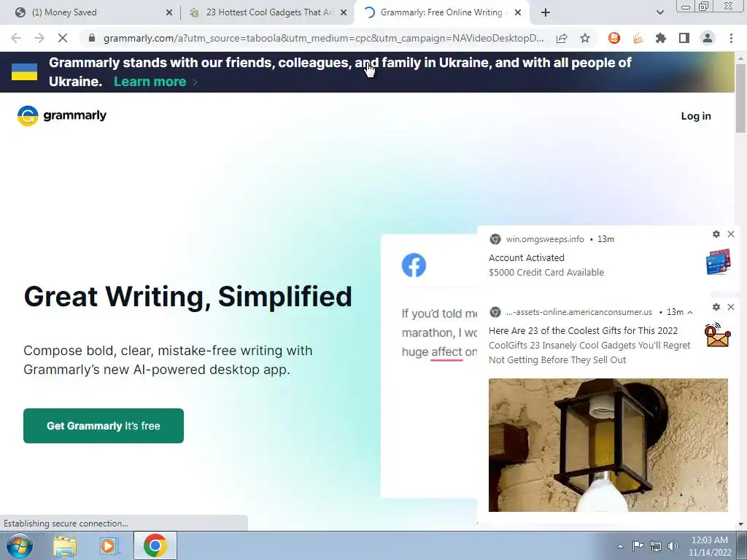The image size is (747, 560).
Task: Open the orange clapperboard extension icon
Action: point(638,38)
